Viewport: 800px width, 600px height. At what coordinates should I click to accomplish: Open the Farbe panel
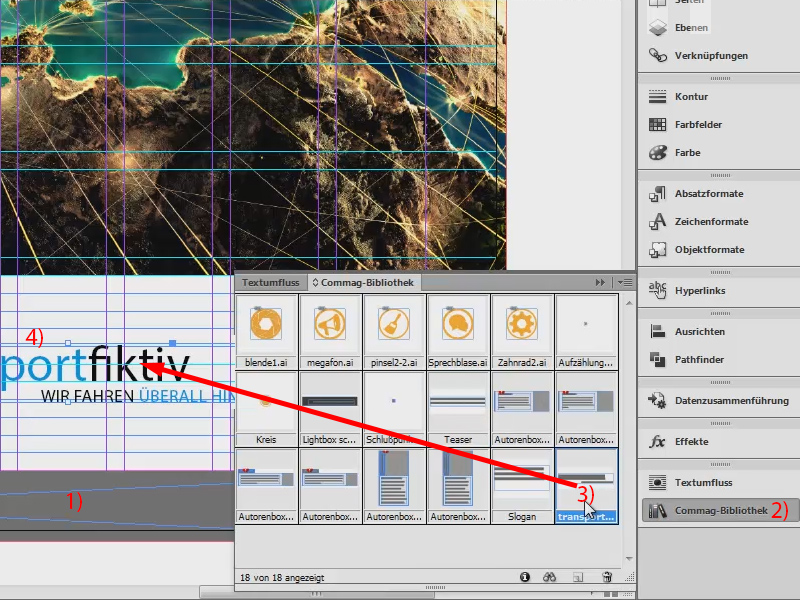(x=685, y=153)
